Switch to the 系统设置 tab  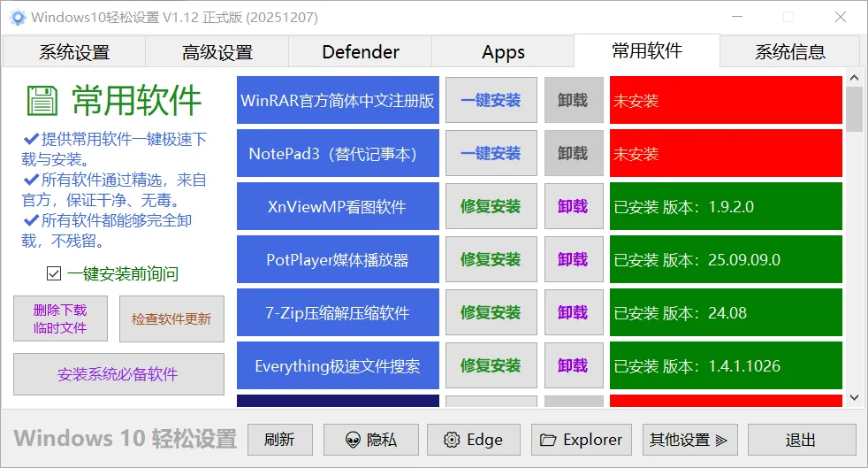point(74,52)
